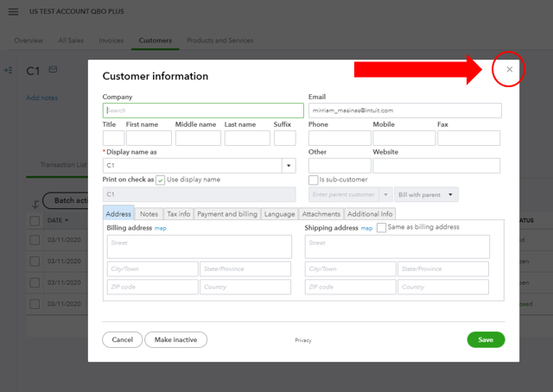This screenshot has width=553, height=392.
Task: Open the hamburger navigation menu
Action: pyautogui.click(x=14, y=11)
